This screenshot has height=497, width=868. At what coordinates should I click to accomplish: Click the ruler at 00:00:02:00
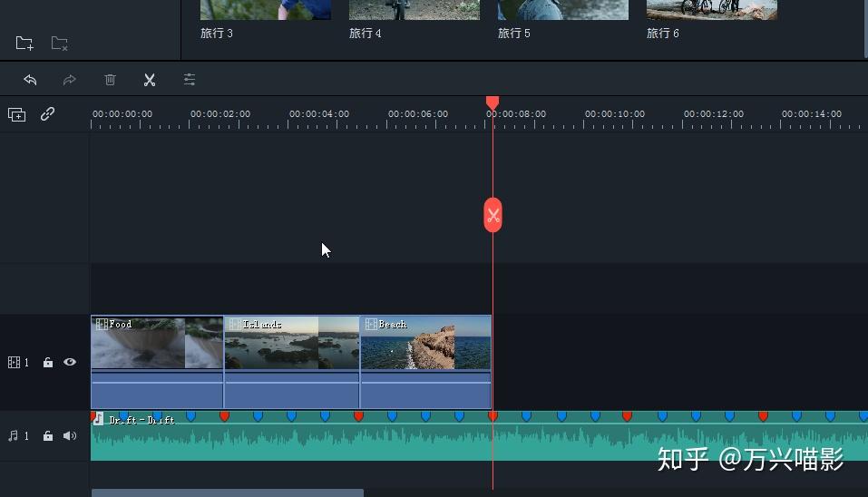(220, 114)
